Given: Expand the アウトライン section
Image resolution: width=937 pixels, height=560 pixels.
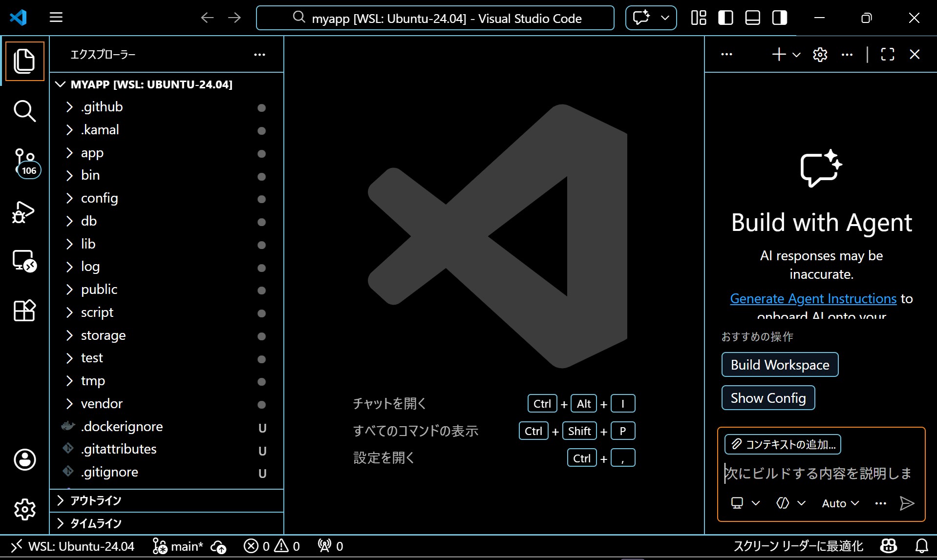Looking at the screenshot, I should tap(96, 500).
